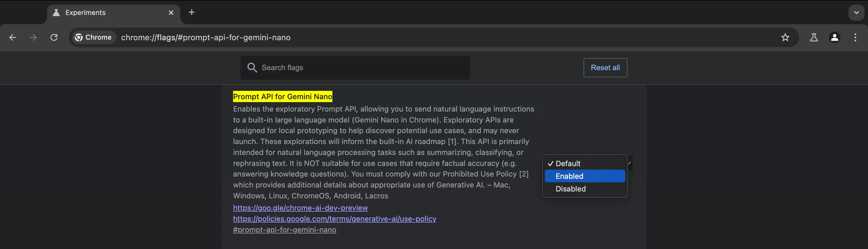Open the user profile avatar
Image resolution: width=868 pixels, height=249 pixels.
coord(835,37)
